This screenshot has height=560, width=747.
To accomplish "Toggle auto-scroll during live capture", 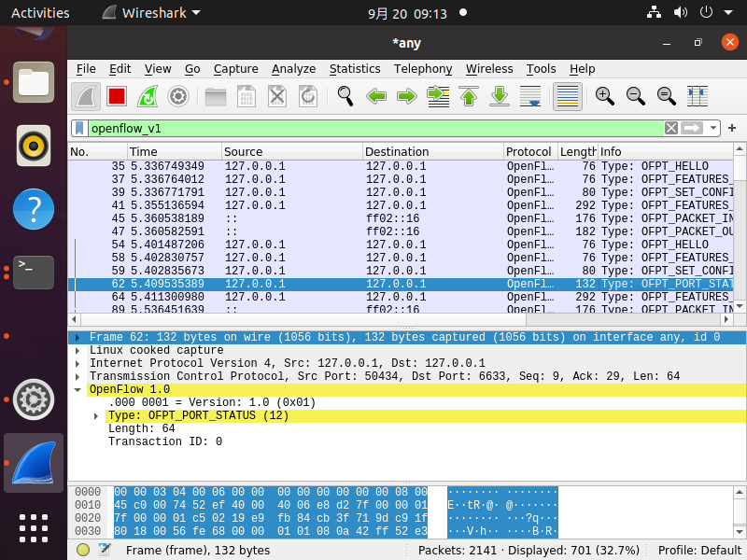I will click(x=530, y=97).
